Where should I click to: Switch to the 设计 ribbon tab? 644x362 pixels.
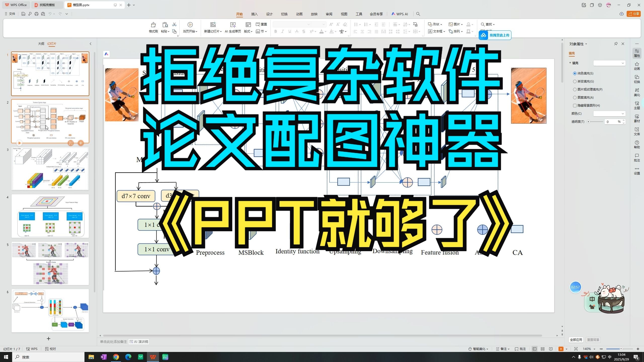pyautogui.click(x=269, y=14)
